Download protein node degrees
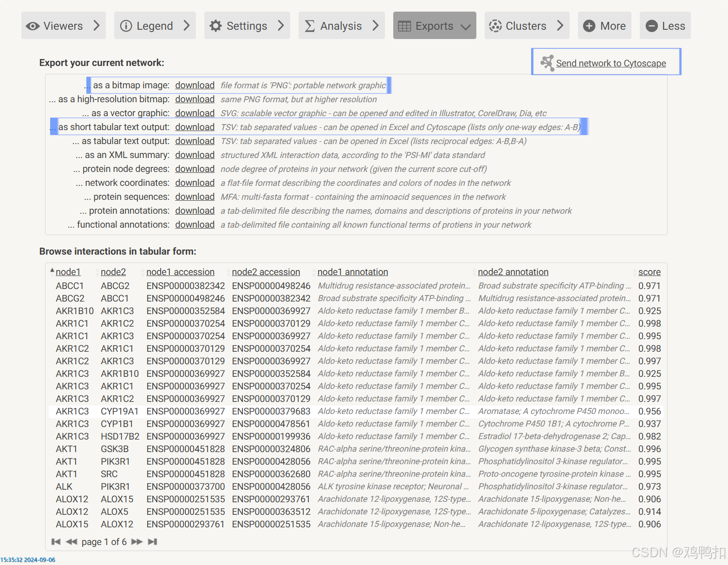 click(x=195, y=169)
